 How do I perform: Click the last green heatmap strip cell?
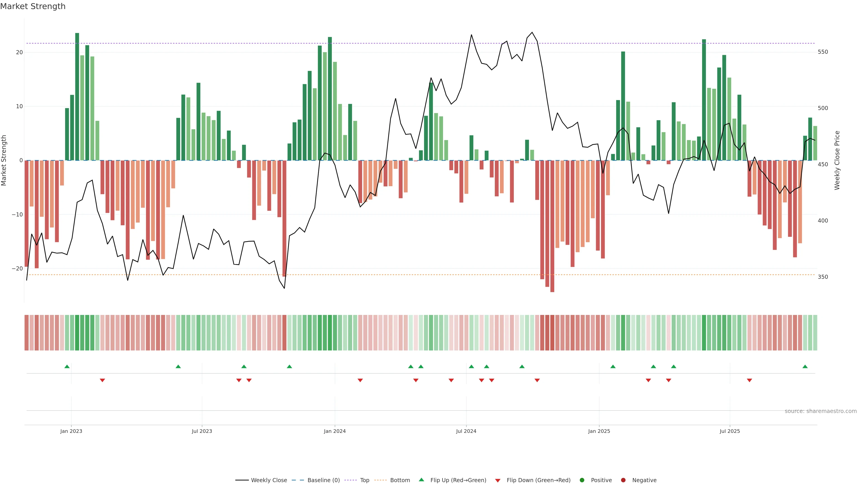(815, 332)
